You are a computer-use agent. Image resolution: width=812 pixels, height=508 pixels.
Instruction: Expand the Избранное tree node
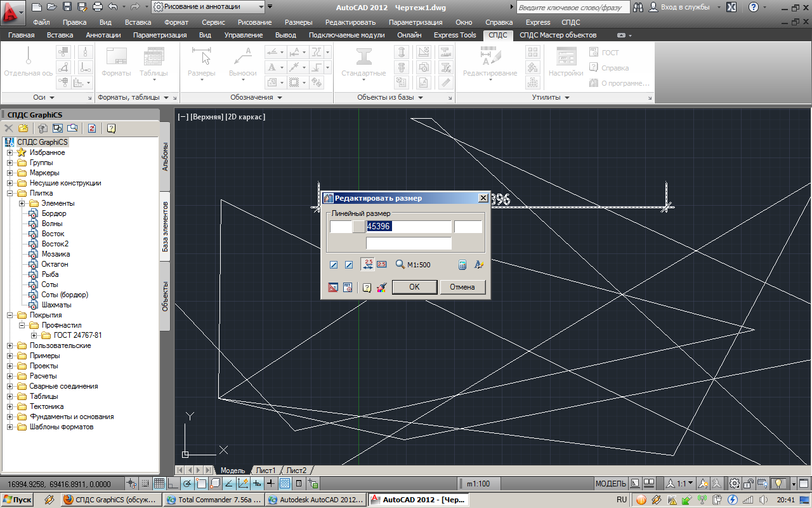coord(10,152)
